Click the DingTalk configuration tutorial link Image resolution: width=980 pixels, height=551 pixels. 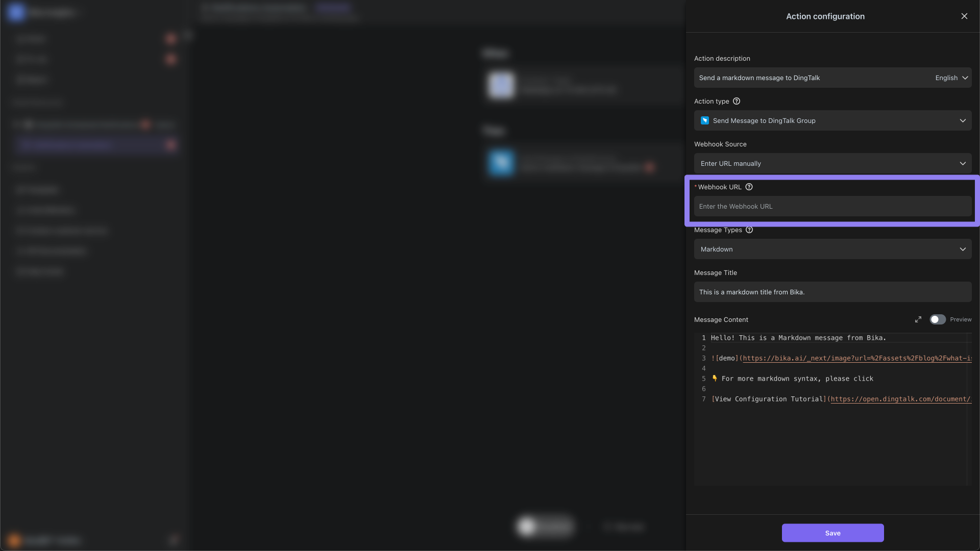[x=900, y=399]
